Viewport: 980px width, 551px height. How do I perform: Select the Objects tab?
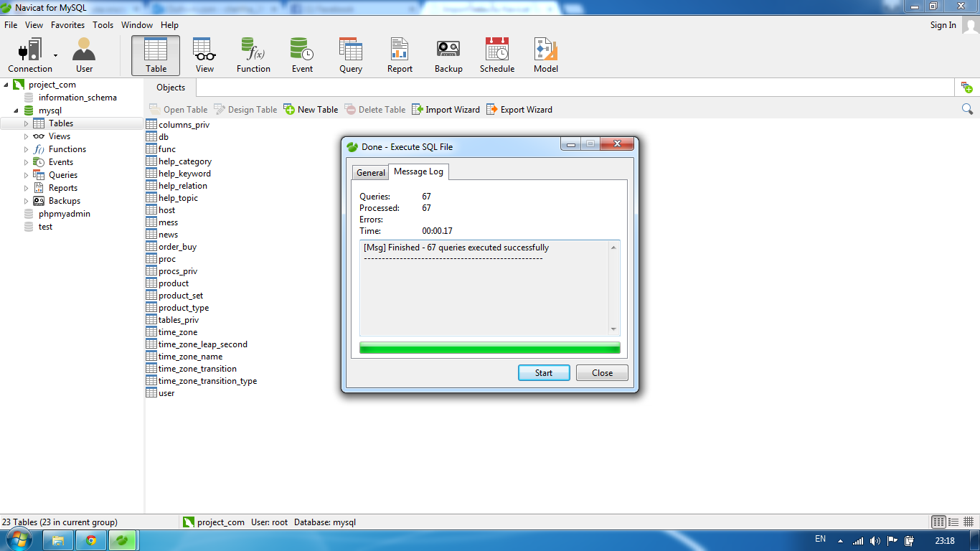click(x=171, y=88)
